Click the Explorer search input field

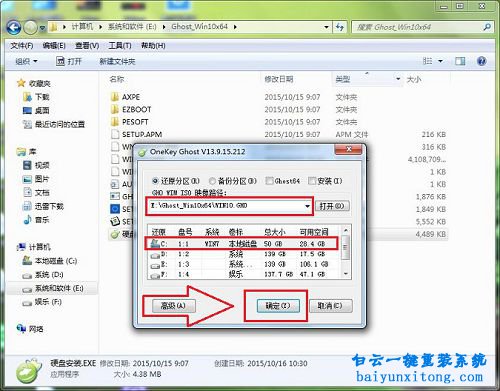click(x=418, y=27)
